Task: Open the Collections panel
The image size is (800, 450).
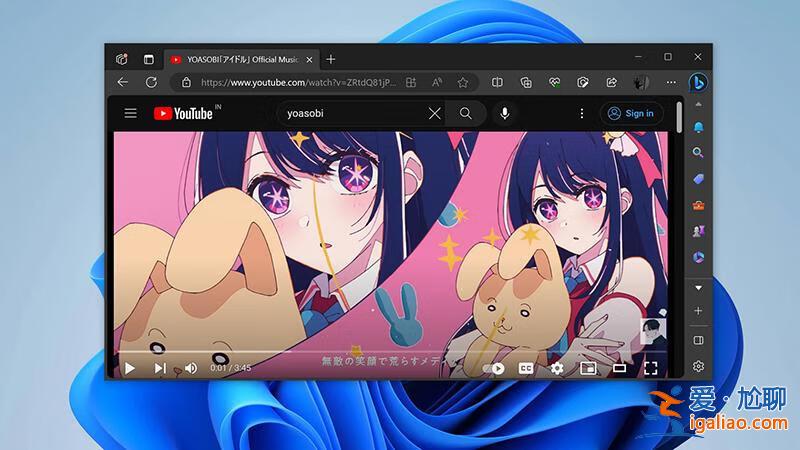Action: [x=526, y=82]
